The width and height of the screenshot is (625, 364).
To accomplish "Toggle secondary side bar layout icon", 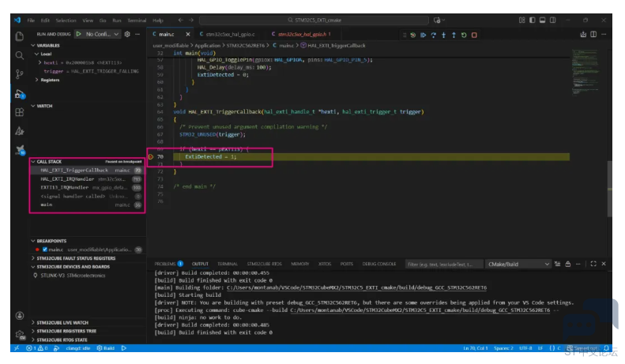I will [553, 20].
